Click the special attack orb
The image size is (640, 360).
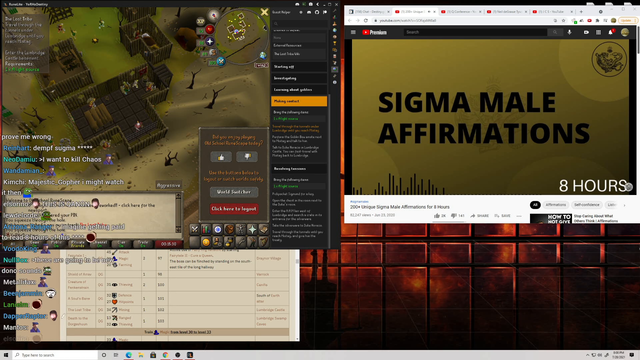point(221,62)
